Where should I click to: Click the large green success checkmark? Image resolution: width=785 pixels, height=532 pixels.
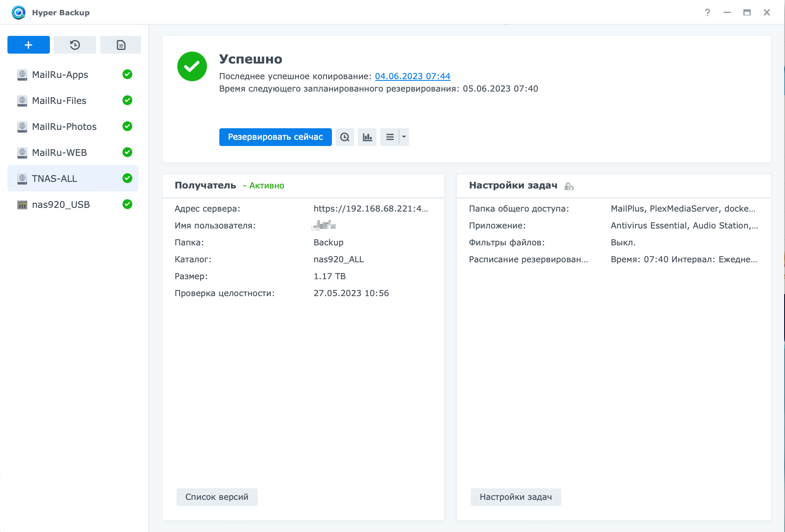click(x=192, y=66)
